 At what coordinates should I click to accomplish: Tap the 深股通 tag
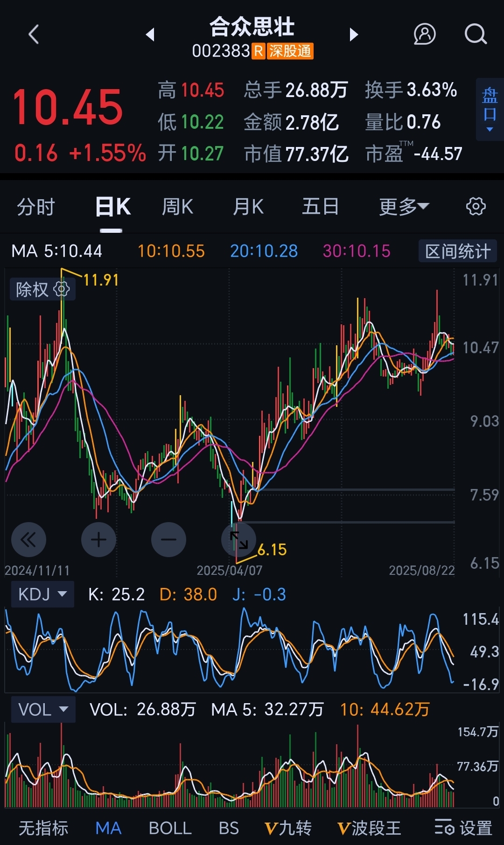(x=290, y=51)
